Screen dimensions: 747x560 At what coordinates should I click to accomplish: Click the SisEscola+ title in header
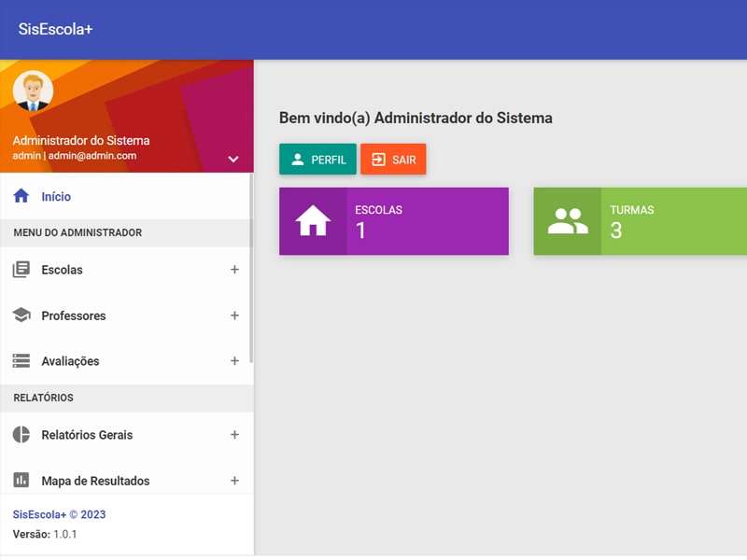pyautogui.click(x=55, y=29)
